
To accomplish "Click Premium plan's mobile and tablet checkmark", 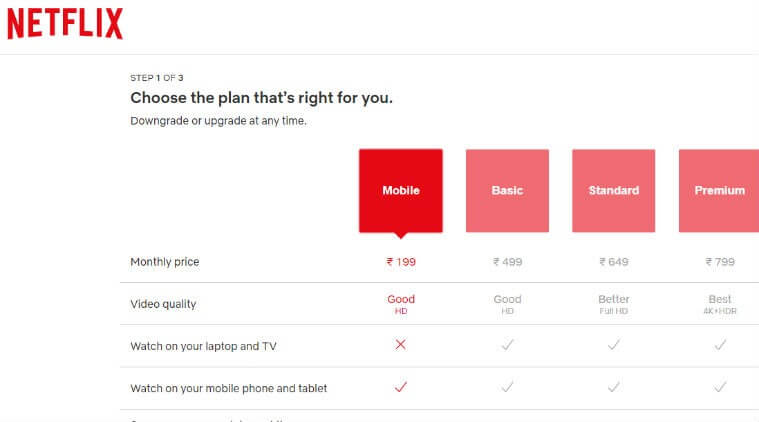I will click(720, 387).
